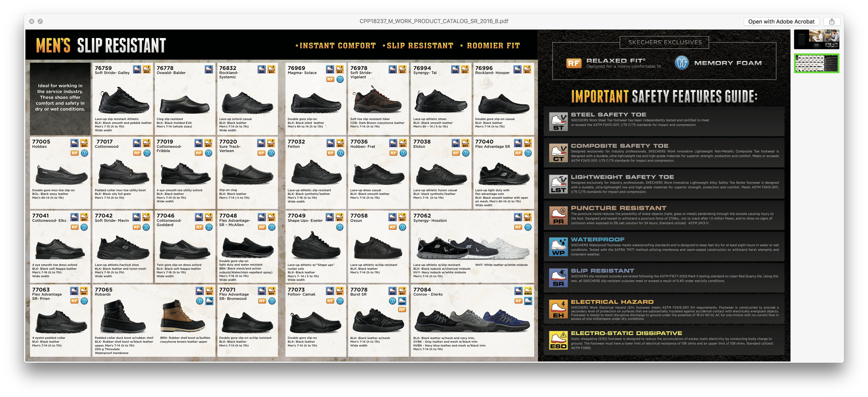The height and width of the screenshot is (397, 868).
Task: Click the orange Relaxed Fit RF logo
Action: point(574,63)
